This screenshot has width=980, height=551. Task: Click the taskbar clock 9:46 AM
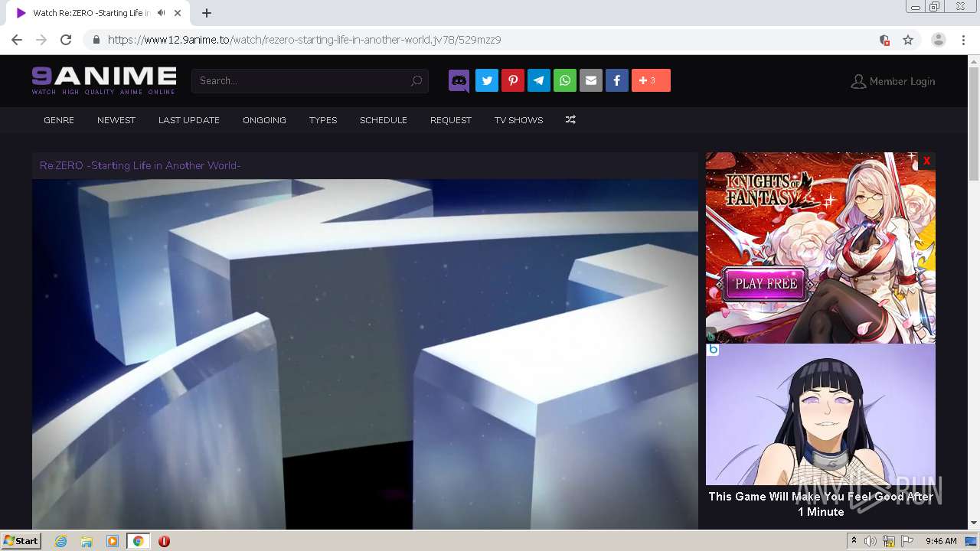[x=941, y=541]
